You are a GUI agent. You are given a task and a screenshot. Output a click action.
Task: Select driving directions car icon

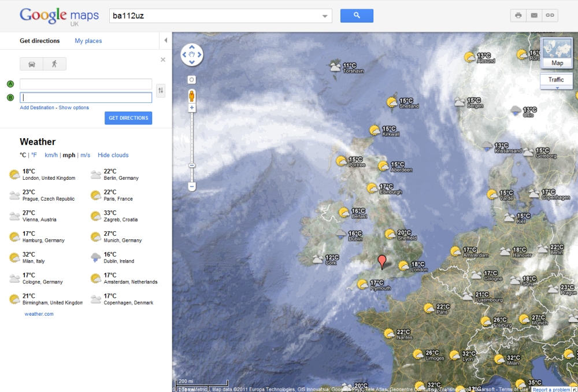32,64
